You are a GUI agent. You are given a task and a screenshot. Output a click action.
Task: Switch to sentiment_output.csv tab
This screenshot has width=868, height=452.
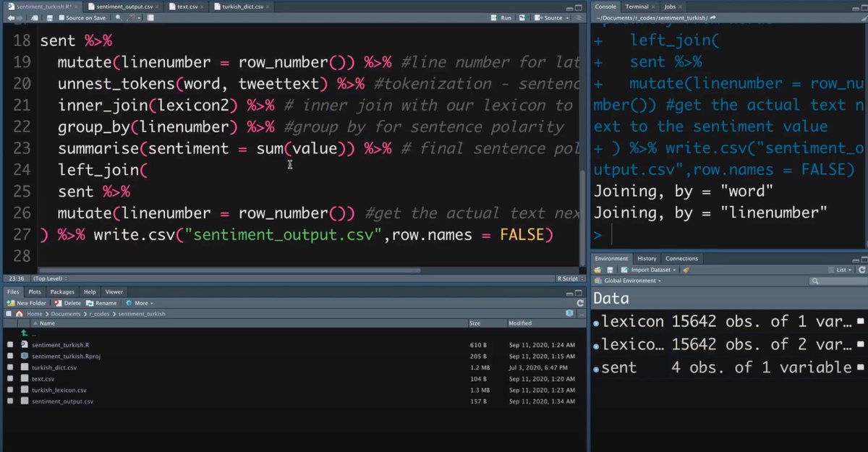tap(126, 6)
